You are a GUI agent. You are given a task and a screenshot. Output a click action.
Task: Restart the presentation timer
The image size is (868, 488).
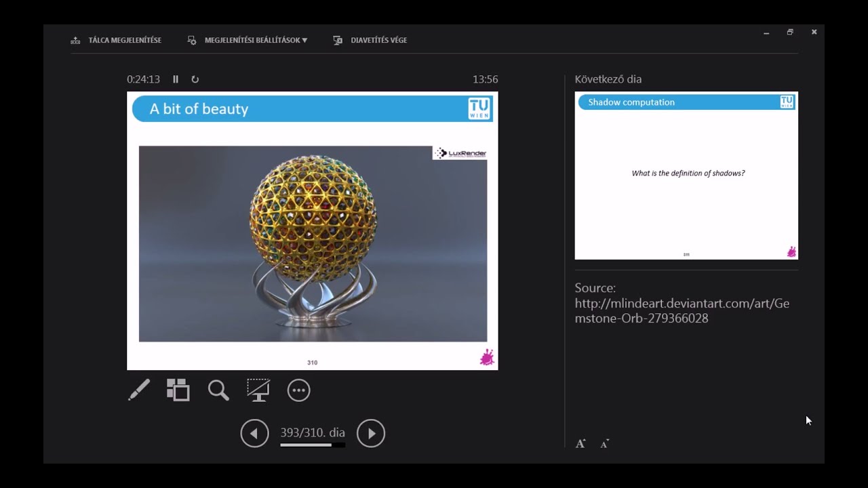click(x=195, y=79)
